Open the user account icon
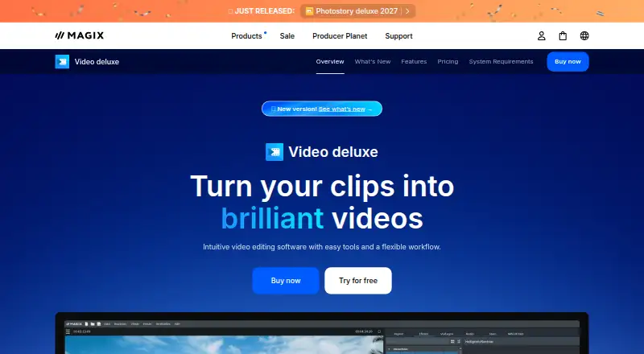The image size is (644, 354). pyautogui.click(x=541, y=35)
